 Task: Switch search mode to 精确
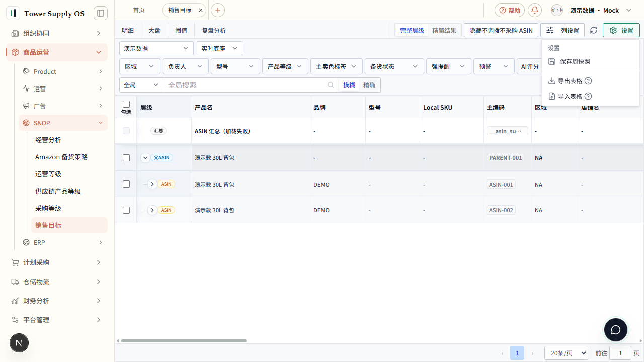369,85
